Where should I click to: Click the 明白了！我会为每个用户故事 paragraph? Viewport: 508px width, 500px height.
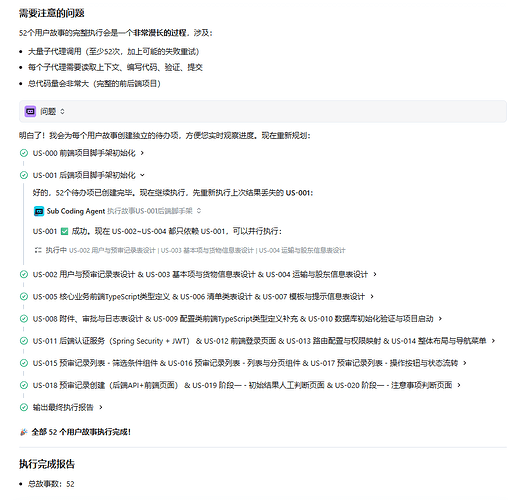pyautogui.click(x=165, y=135)
